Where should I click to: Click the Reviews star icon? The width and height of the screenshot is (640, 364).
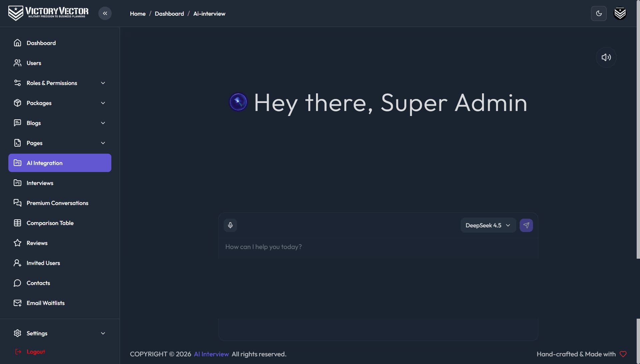pyautogui.click(x=17, y=243)
